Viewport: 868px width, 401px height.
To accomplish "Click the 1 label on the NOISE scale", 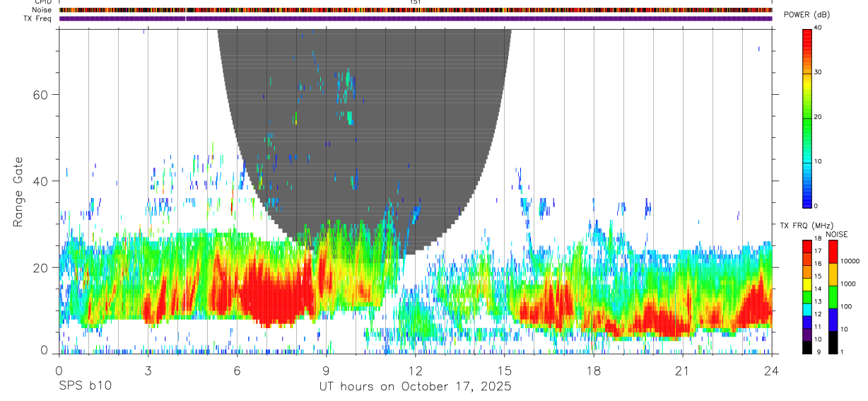I will [x=841, y=351].
